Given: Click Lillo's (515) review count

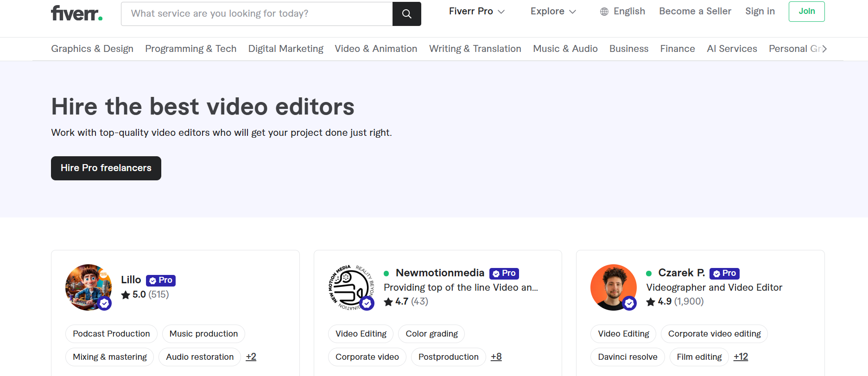Looking at the screenshot, I should 158,295.
